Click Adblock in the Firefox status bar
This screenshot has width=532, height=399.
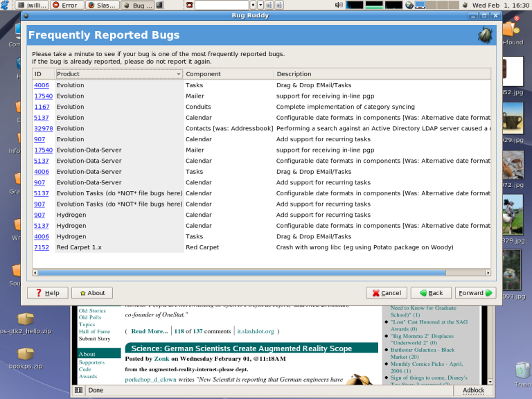pyautogui.click(x=474, y=390)
